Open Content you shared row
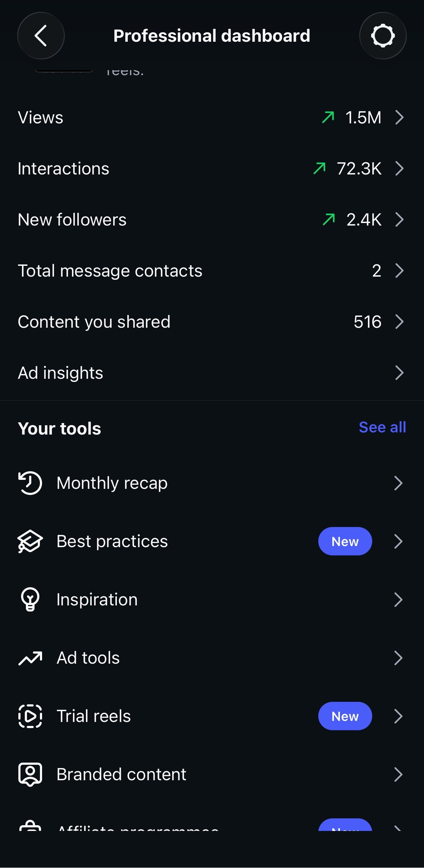The height and width of the screenshot is (868, 424). (x=212, y=322)
